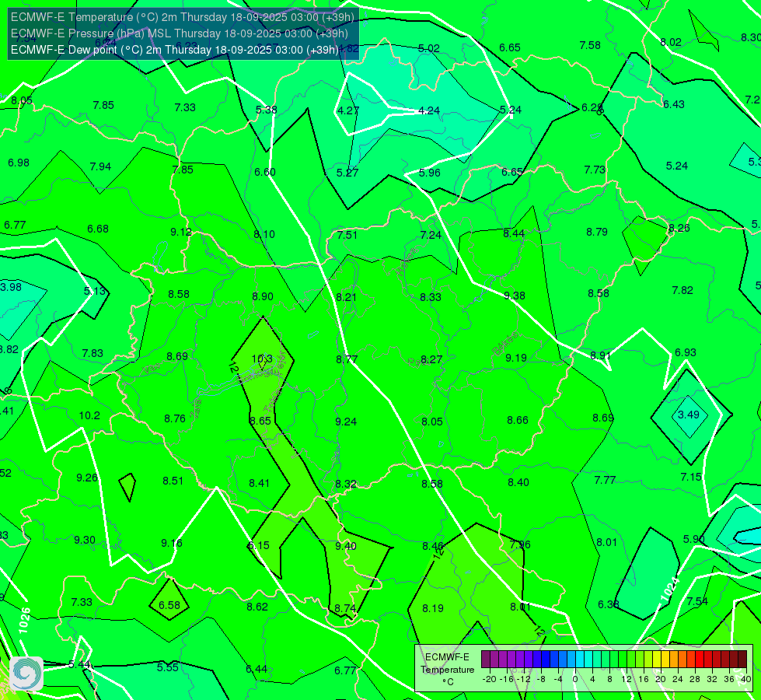Click the 8.77 dew point value

[347, 359]
